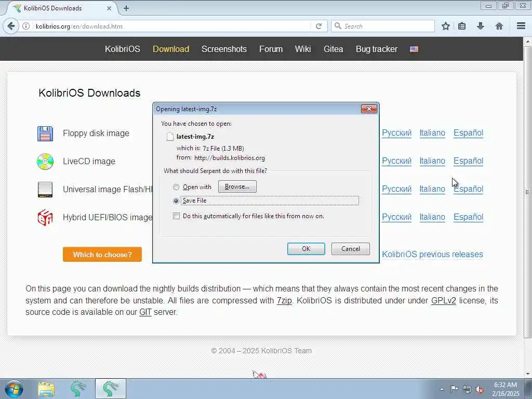Click LiveCD image text
The height and width of the screenshot is (399, 532).
click(x=89, y=162)
